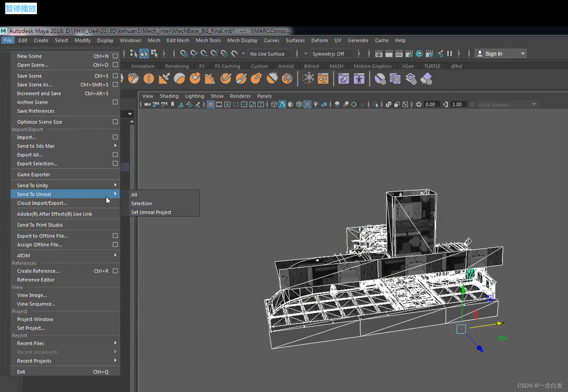Open sRGB gamma view transform dropdown
Screen dimensions: 568x392
pyautogui.click(x=507, y=105)
